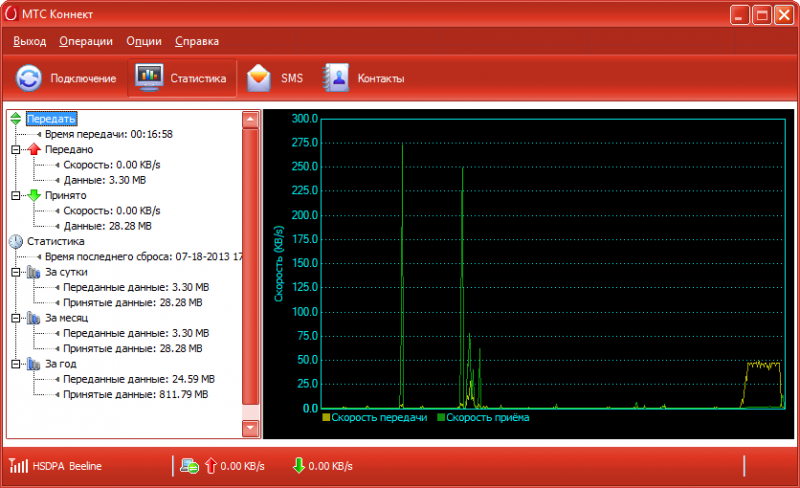Click the tree panel scroll down arrow
This screenshot has height=488, width=800.
click(x=250, y=429)
